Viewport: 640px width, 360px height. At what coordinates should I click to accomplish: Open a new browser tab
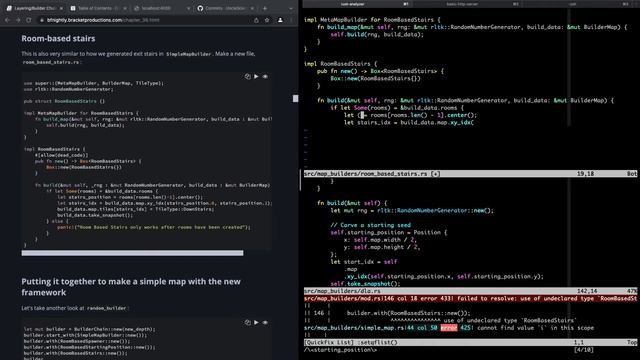(265, 8)
